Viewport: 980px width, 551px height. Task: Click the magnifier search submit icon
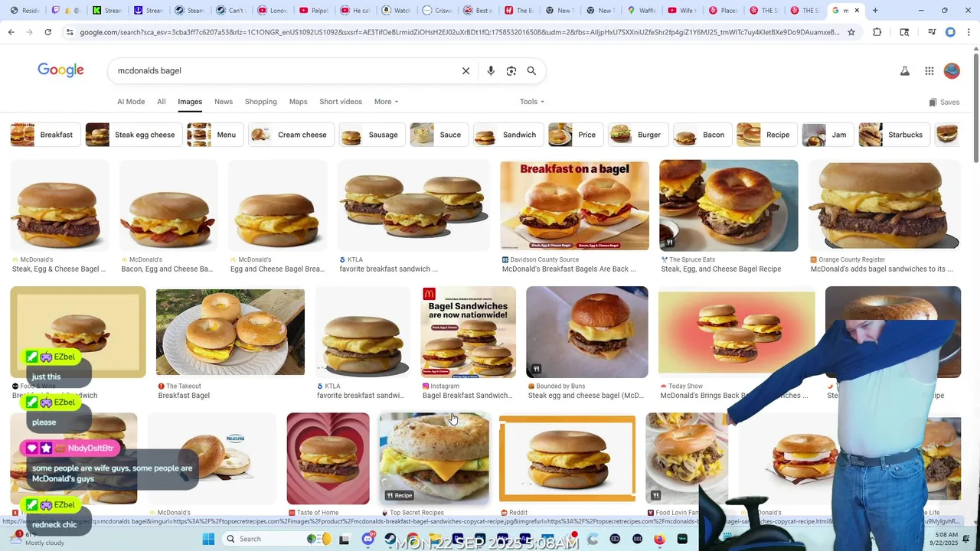coord(531,71)
